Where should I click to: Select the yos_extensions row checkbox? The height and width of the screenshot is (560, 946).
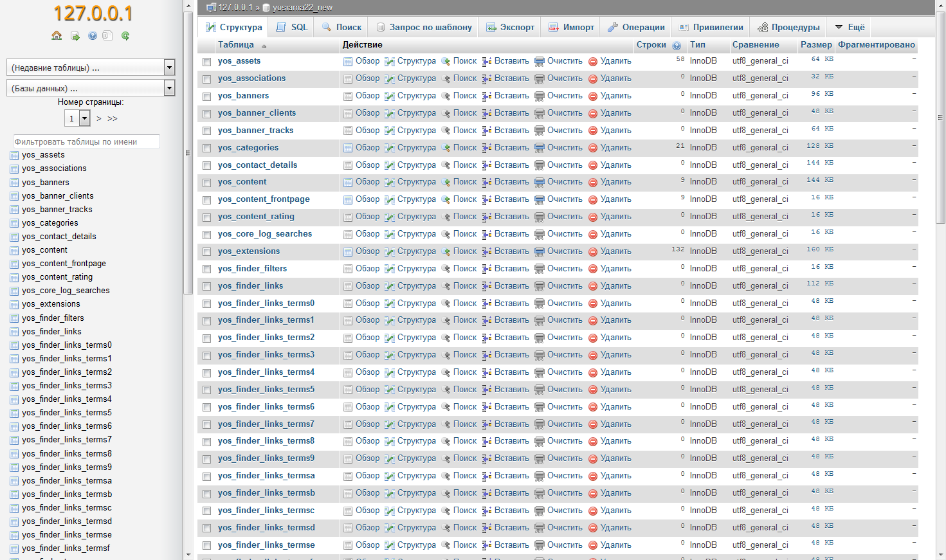pos(207,253)
